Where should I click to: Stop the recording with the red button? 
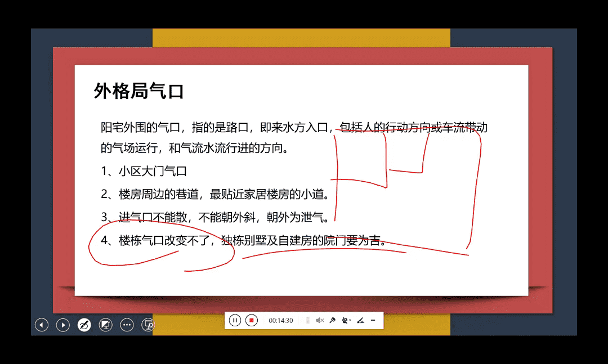point(252,320)
